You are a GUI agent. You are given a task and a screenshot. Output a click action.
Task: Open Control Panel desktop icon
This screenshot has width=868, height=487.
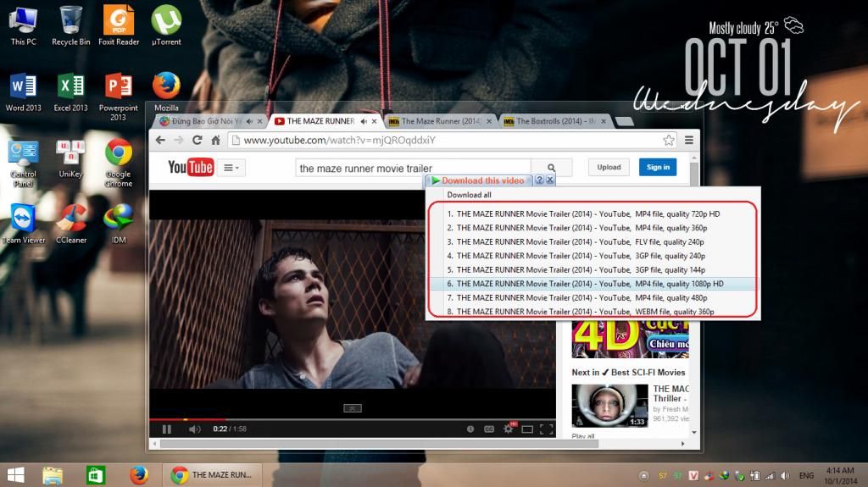tap(23, 163)
